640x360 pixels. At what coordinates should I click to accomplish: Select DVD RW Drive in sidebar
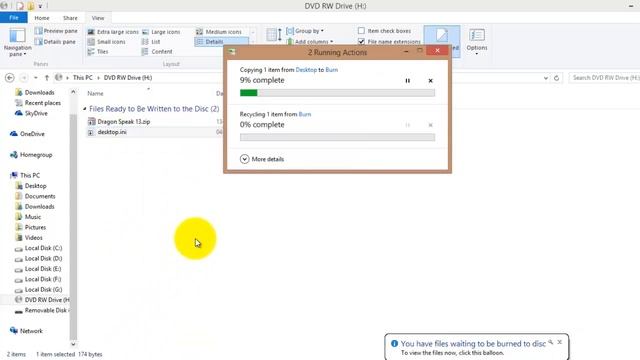click(x=42, y=300)
